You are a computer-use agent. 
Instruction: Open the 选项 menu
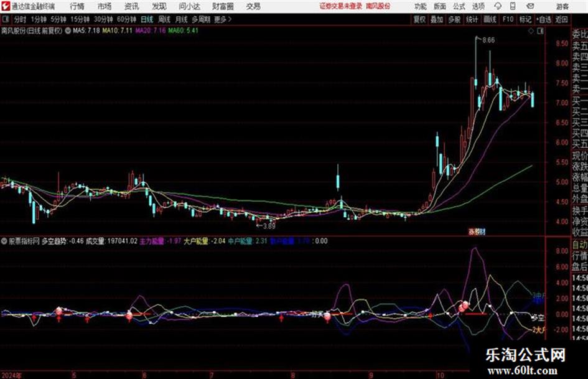click(478, 6)
